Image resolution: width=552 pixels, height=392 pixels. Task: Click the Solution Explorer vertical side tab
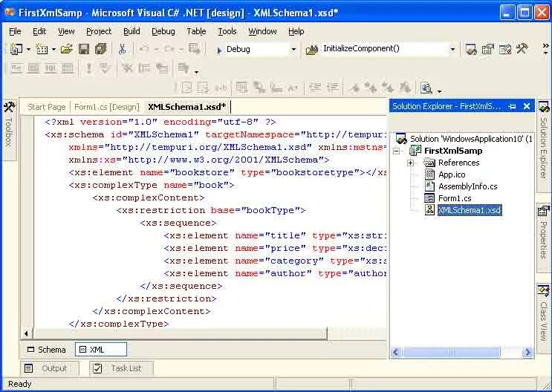coord(544,145)
